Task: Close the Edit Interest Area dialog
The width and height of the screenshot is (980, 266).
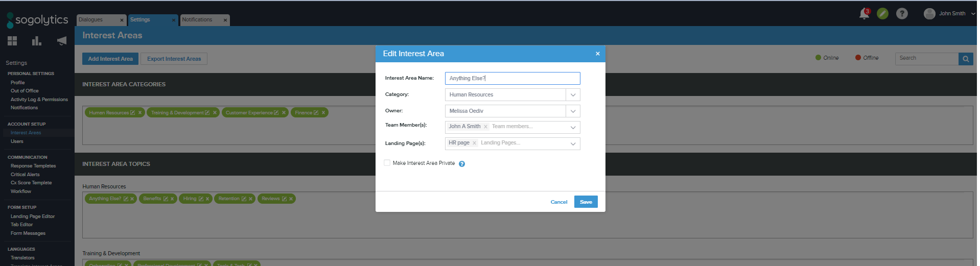Action: tap(597, 54)
